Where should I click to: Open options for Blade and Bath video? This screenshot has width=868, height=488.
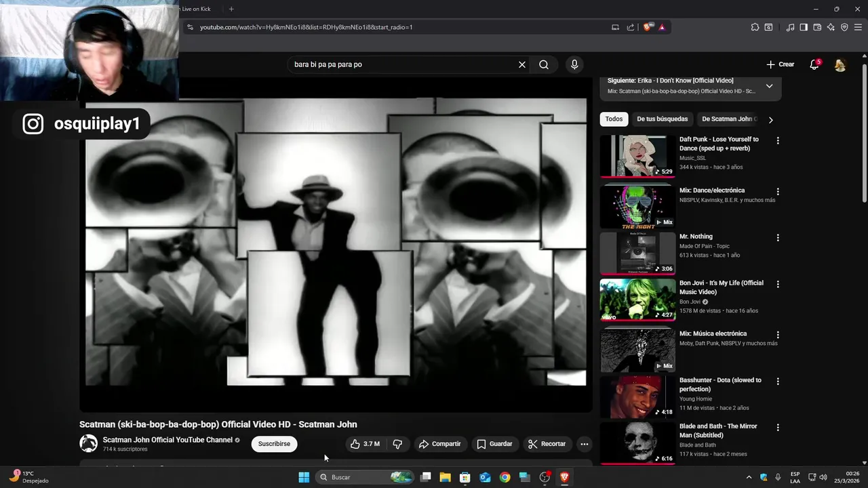(778, 428)
